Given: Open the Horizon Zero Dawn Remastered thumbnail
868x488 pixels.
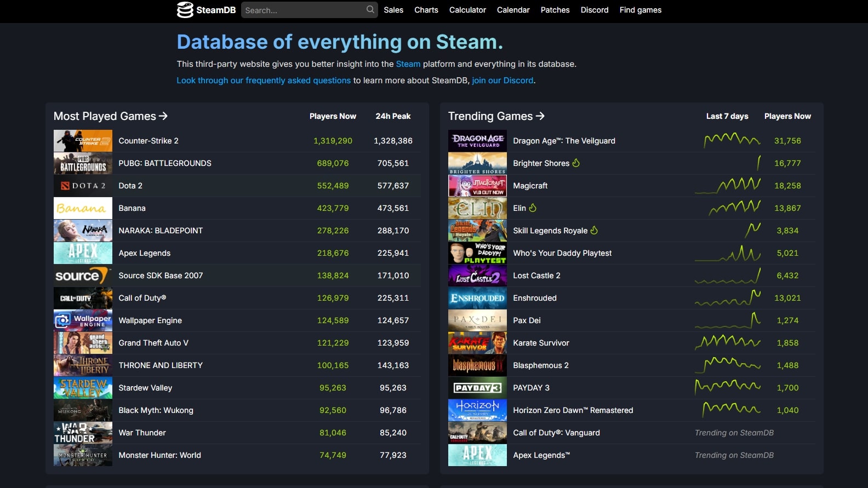Looking at the screenshot, I should click(477, 410).
